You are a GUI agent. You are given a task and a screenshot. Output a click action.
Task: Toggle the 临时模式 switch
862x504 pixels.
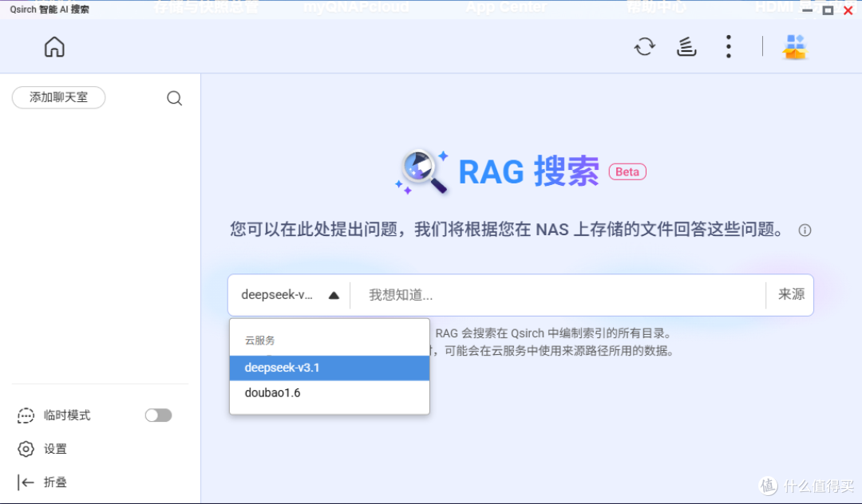click(x=158, y=415)
